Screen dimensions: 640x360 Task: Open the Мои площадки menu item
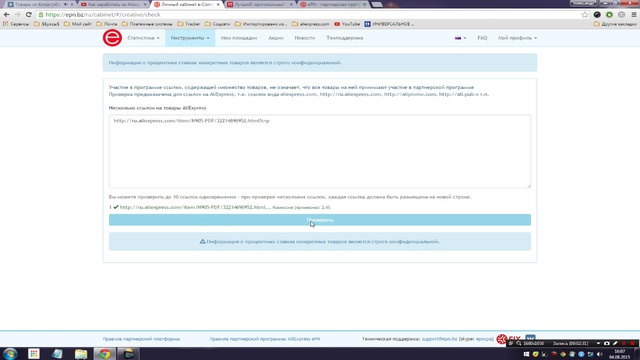point(239,38)
